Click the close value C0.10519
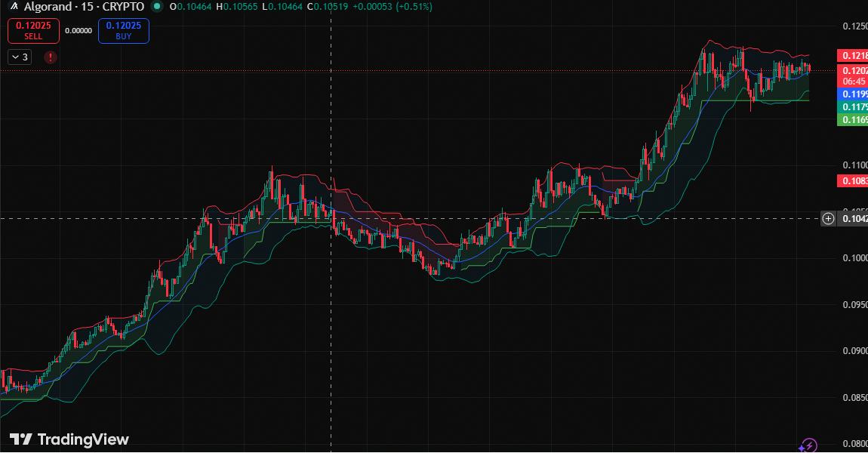 (327, 7)
